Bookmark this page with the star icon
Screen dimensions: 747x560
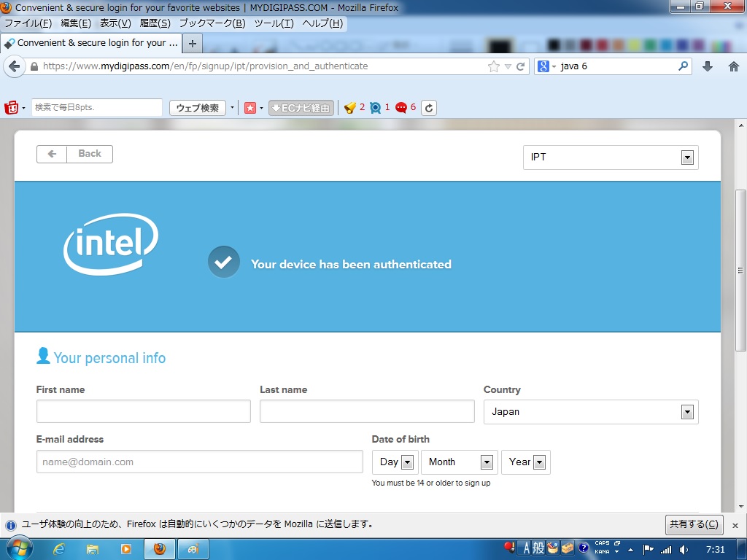point(494,66)
